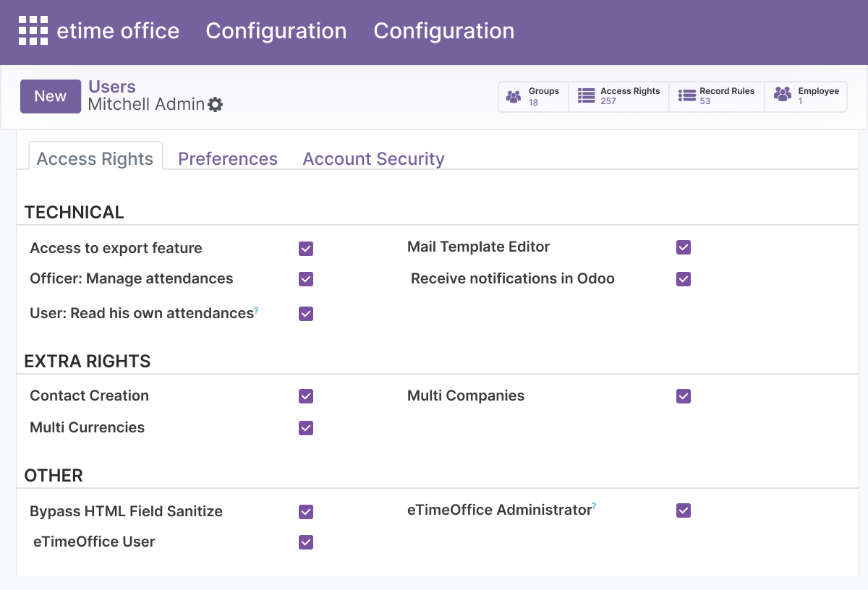
Task: Uncheck Officer: Manage attendances
Action: click(x=306, y=279)
